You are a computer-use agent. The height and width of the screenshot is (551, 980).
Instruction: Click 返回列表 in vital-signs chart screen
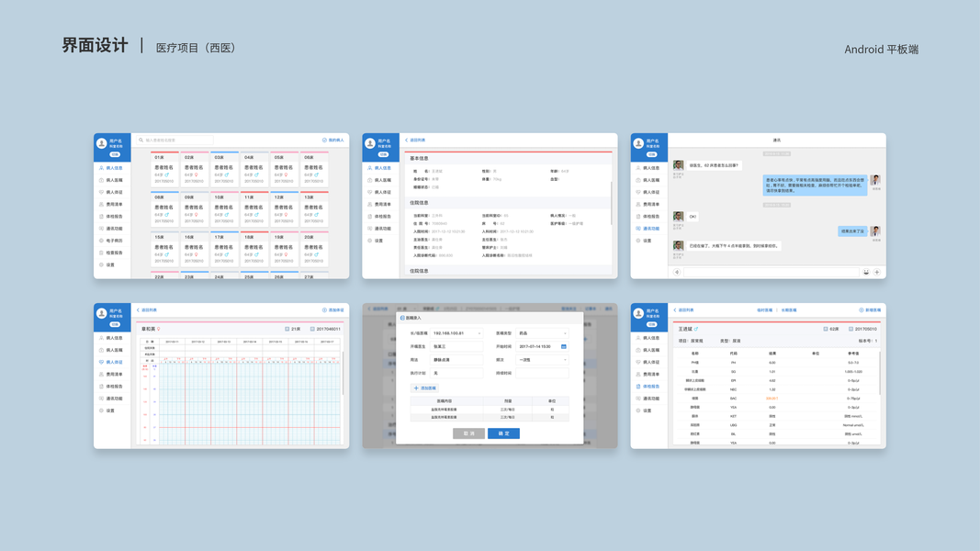pyautogui.click(x=147, y=309)
